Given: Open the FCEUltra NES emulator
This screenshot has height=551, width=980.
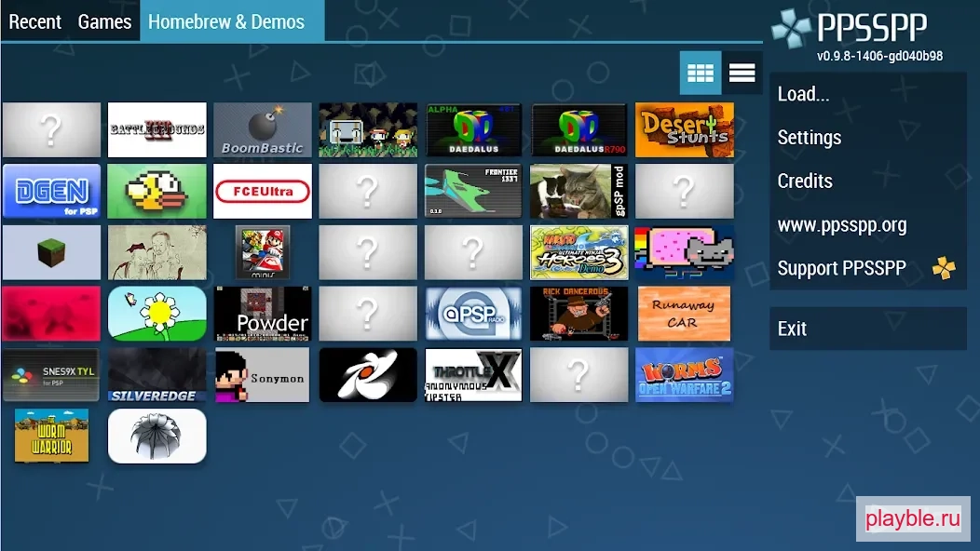Looking at the screenshot, I should (263, 191).
